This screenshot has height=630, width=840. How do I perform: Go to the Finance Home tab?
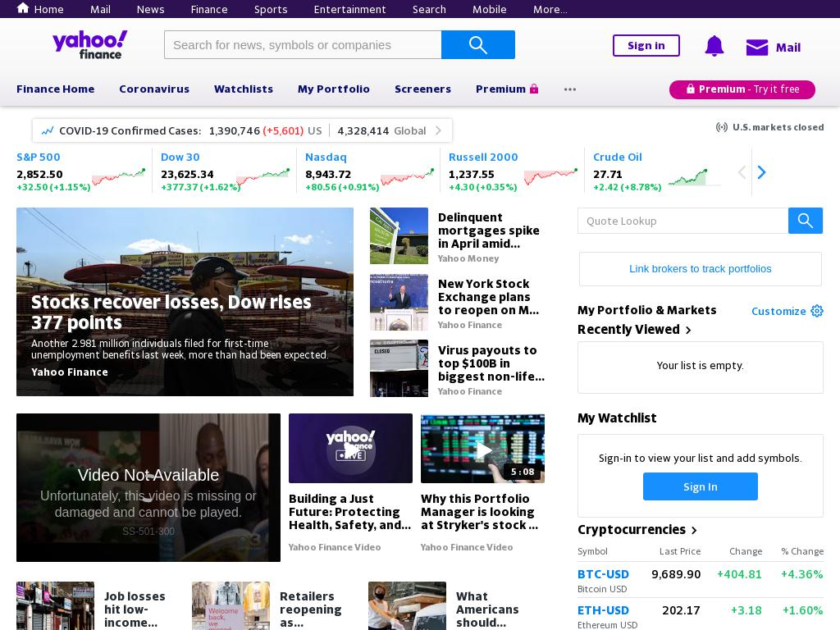56,89
